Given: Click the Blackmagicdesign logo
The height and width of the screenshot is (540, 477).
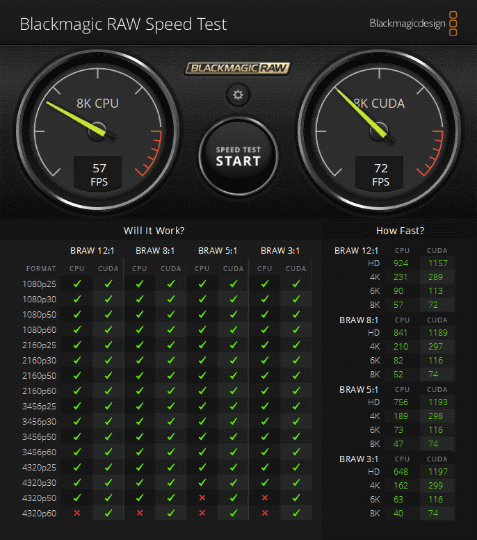Looking at the screenshot, I should (413, 23).
